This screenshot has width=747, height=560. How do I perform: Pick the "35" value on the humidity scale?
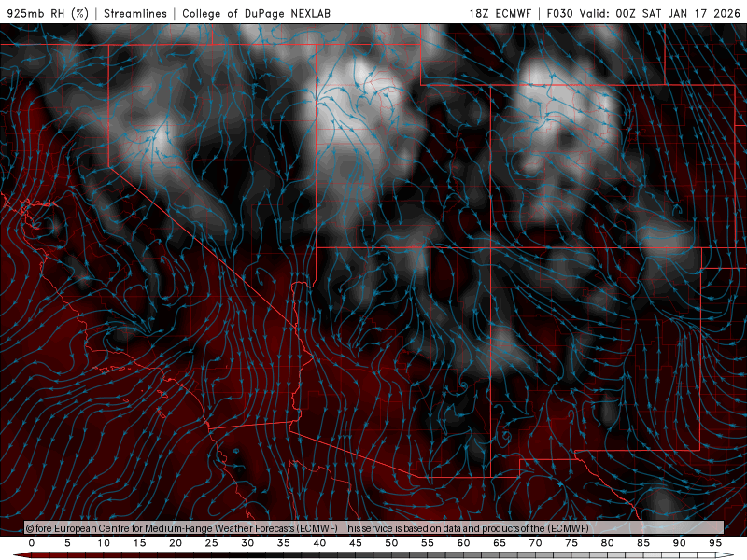tap(284, 543)
